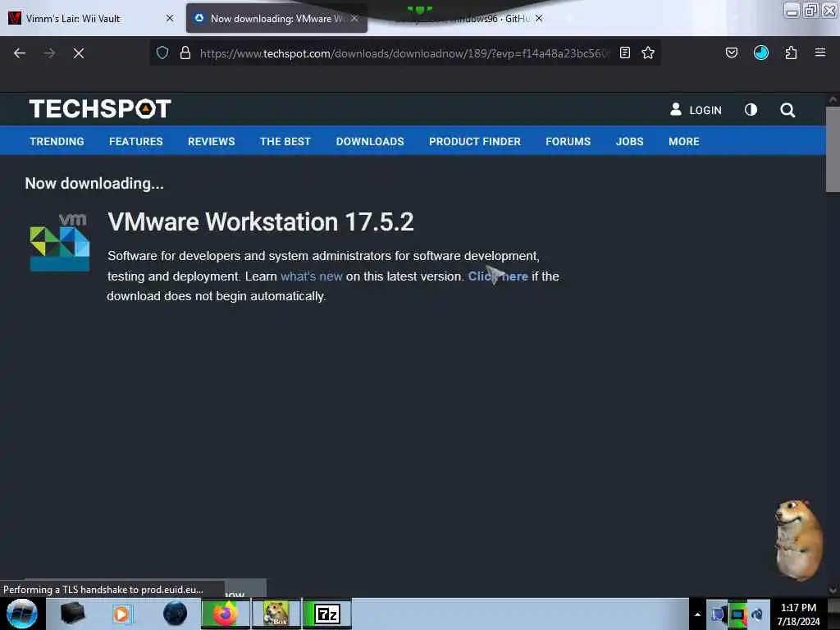Screen dimensions: 840x630
Task: Close the Now downloading VMware tab
Action: coord(354,18)
